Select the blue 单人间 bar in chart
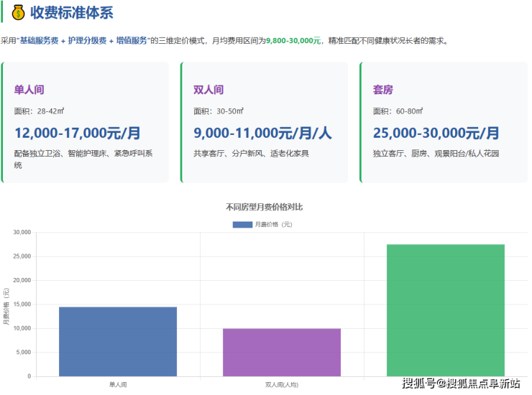Viewport: 532px width, 395px height. tap(118, 341)
